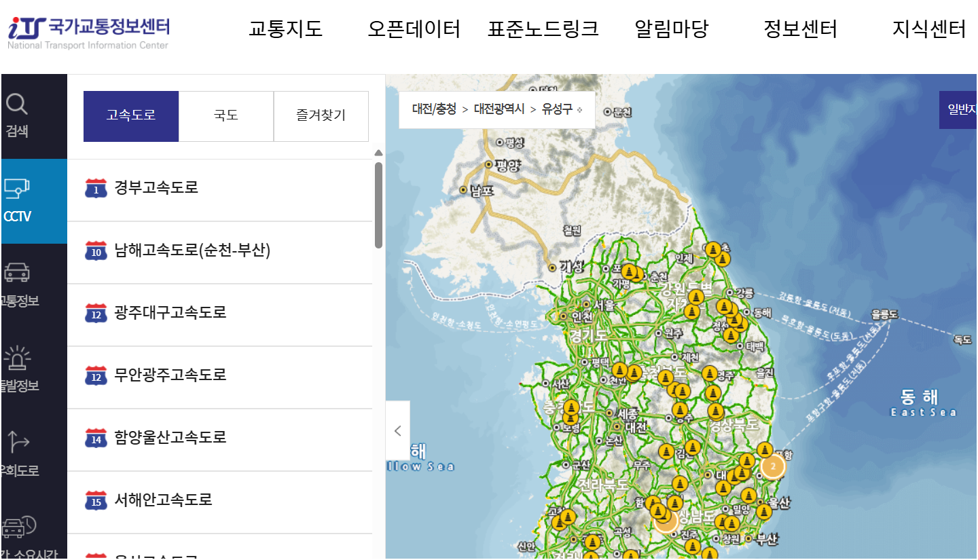
Task: Open the 표준노드링크 top menu
Action: coord(543,29)
